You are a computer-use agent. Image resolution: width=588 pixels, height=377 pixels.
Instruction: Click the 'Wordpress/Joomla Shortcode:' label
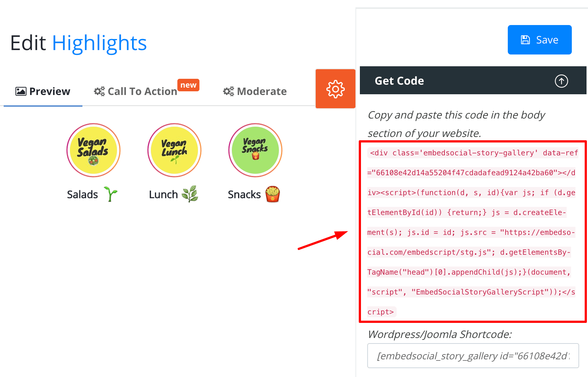[440, 334]
